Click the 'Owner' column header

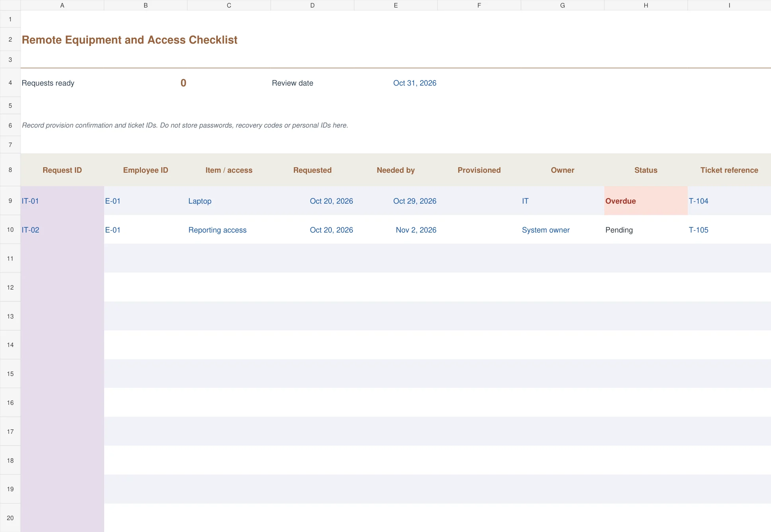[562, 170]
